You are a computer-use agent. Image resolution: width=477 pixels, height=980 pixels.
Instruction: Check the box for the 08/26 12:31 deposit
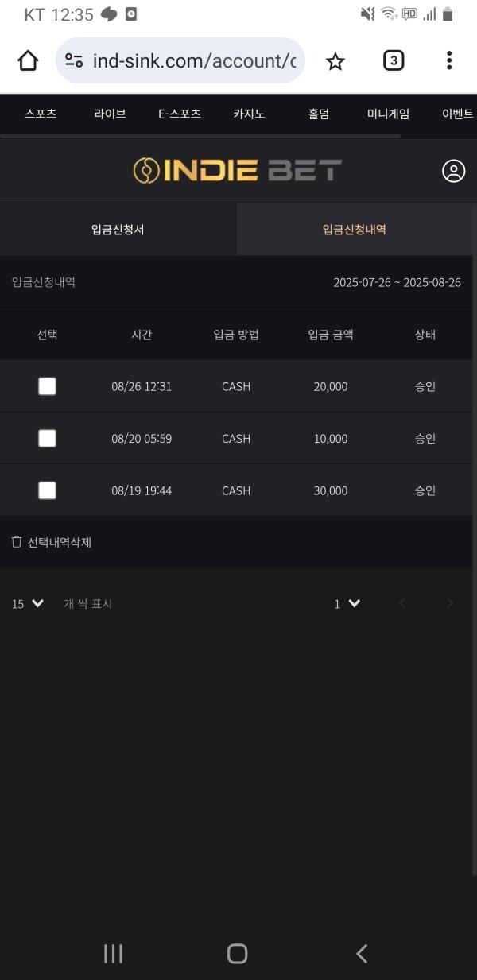click(x=47, y=386)
